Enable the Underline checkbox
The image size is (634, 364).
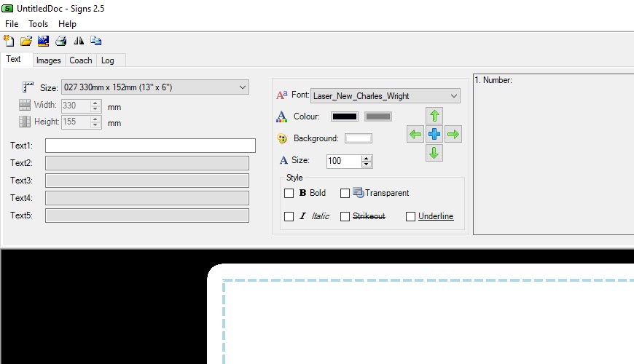[410, 216]
